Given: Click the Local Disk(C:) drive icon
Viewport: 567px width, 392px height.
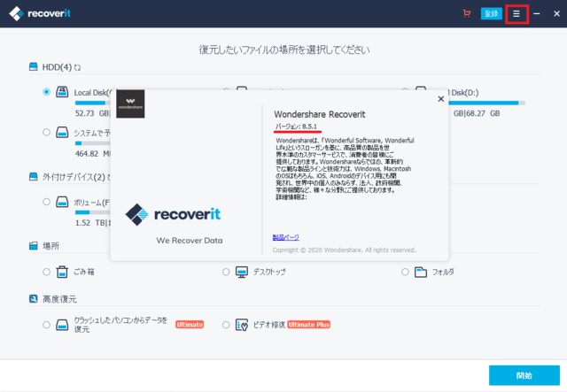Looking at the screenshot, I should [x=62, y=92].
